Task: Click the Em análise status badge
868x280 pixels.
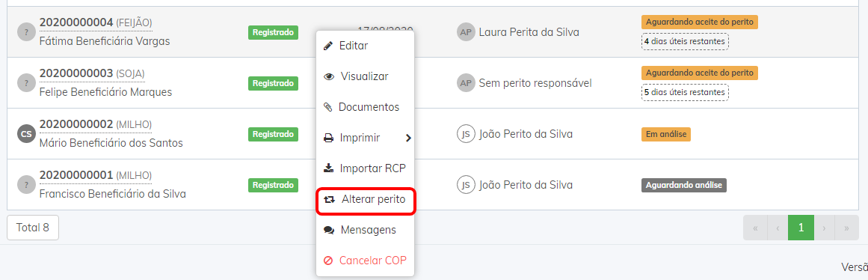Action: (666, 134)
